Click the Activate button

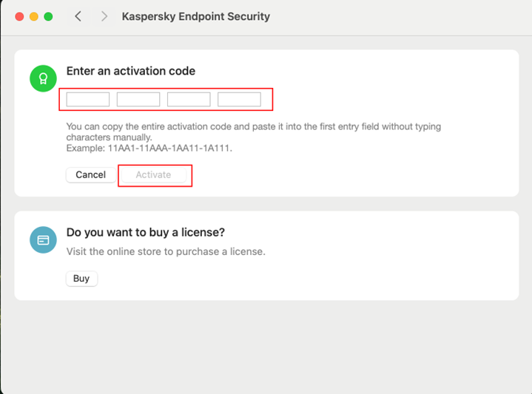click(153, 175)
